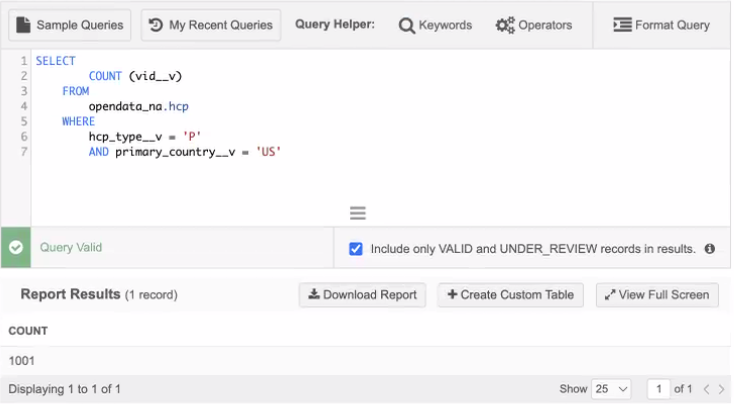Viewport: 734px width, 404px height.
Task: Open the Operators query helper
Action: point(534,25)
